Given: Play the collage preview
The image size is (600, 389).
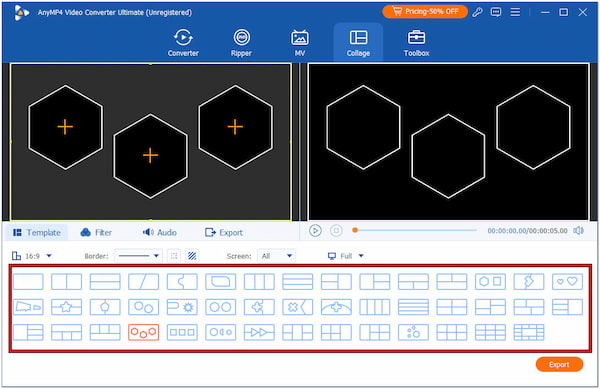Looking at the screenshot, I should (x=315, y=231).
